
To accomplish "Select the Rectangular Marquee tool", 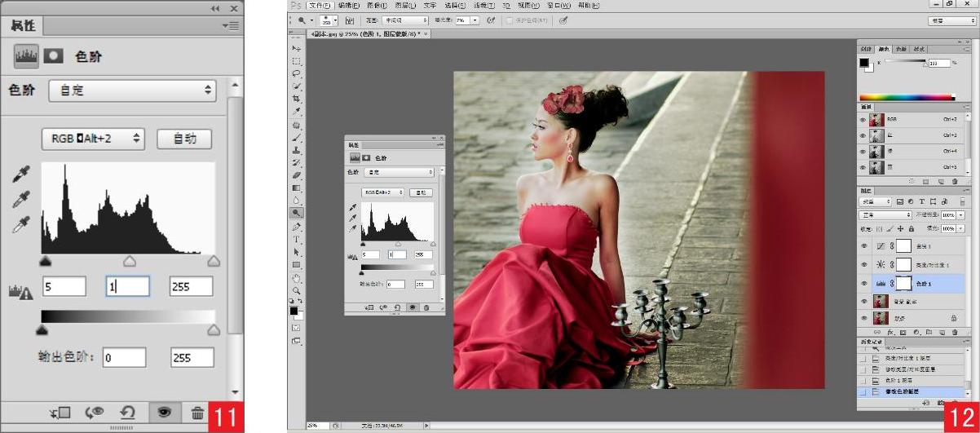I will [297, 61].
